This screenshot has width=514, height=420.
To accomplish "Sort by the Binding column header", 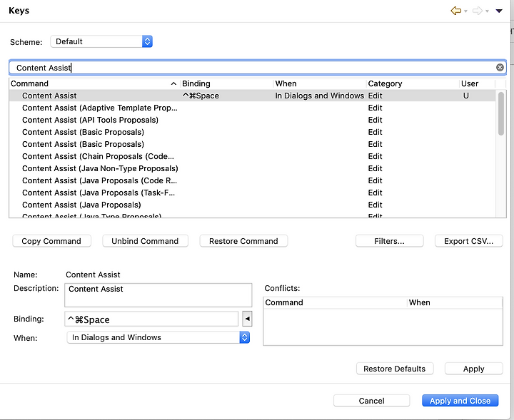I will 226,83.
